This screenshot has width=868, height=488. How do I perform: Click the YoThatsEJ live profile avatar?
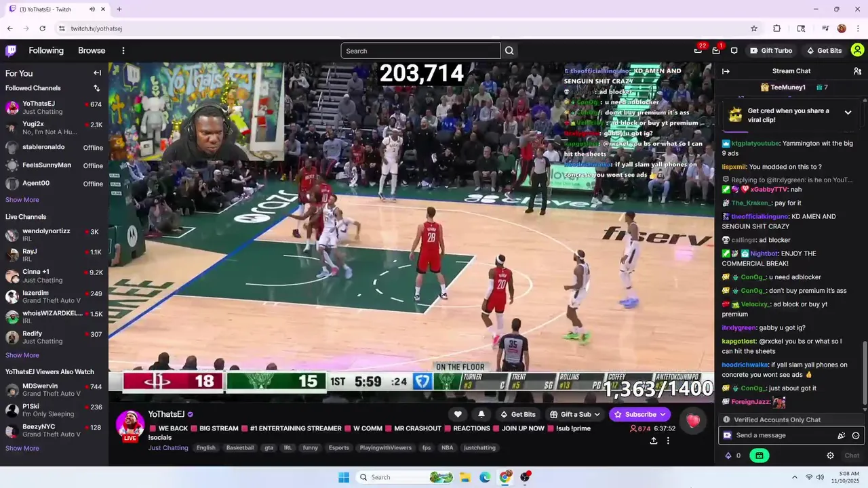tap(130, 425)
